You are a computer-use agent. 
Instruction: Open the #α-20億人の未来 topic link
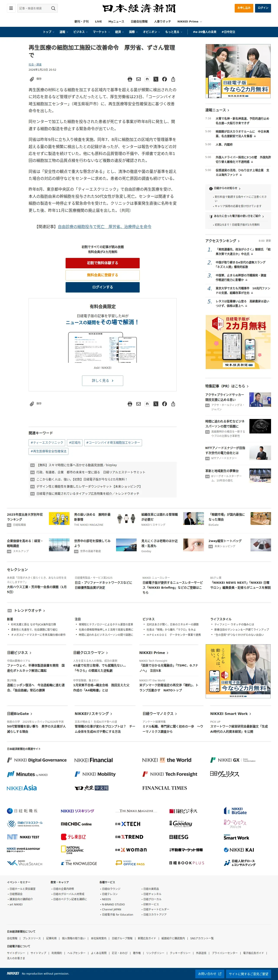pyautogui.click(x=205, y=32)
